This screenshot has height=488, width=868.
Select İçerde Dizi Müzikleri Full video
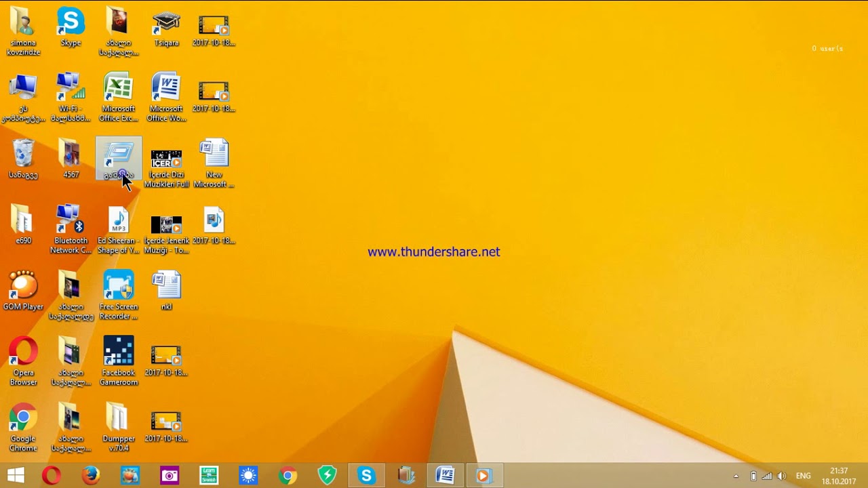(x=166, y=169)
